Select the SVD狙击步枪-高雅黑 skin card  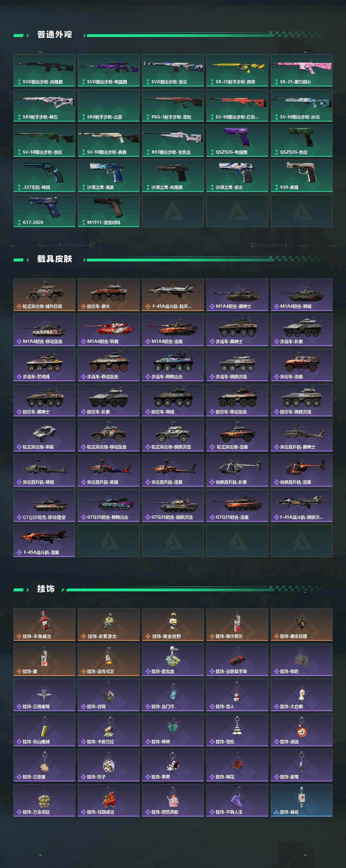click(x=44, y=70)
